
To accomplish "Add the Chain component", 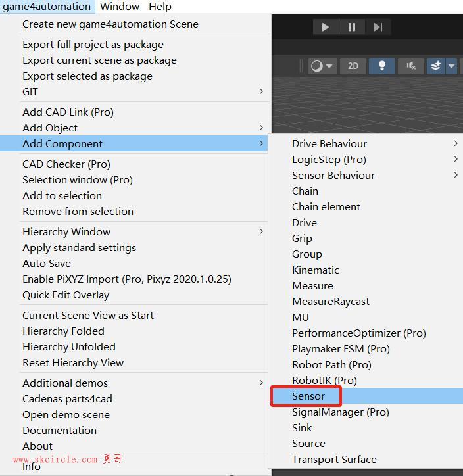I will [366, 191].
